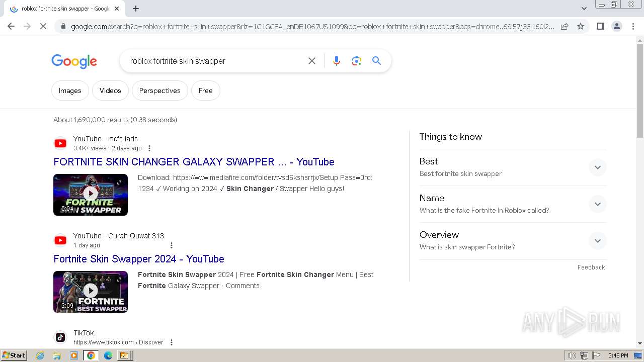Open the last pinned taskbar app
The width and height of the screenshot is (644, 362).
click(124, 355)
